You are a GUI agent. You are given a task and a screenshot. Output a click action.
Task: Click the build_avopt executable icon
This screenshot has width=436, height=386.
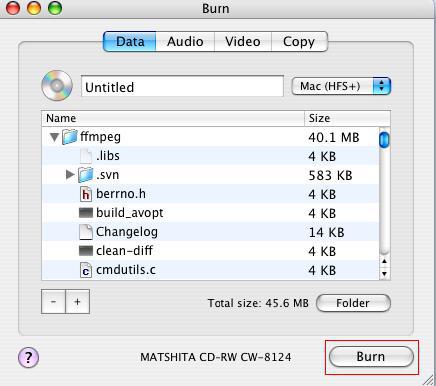coord(86,213)
